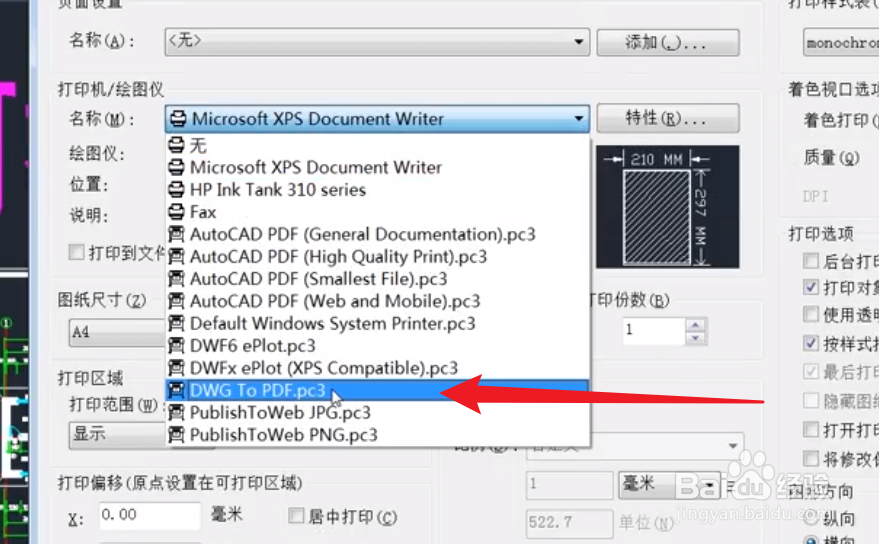The height and width of the screenshot is (544, 879).
Task: Toggle 居中打印(C) checkbox
Action: coord(296,515)
